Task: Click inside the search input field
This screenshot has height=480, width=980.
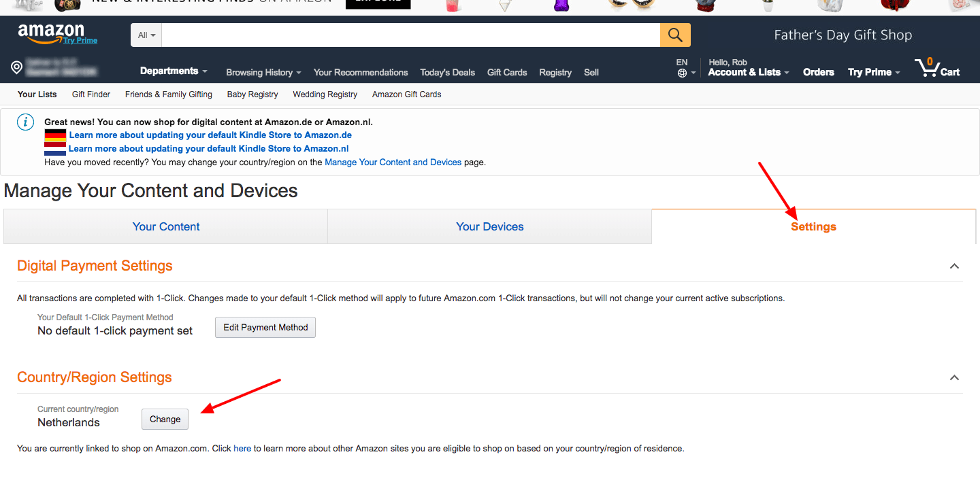Action: click(x=411, y=35)
